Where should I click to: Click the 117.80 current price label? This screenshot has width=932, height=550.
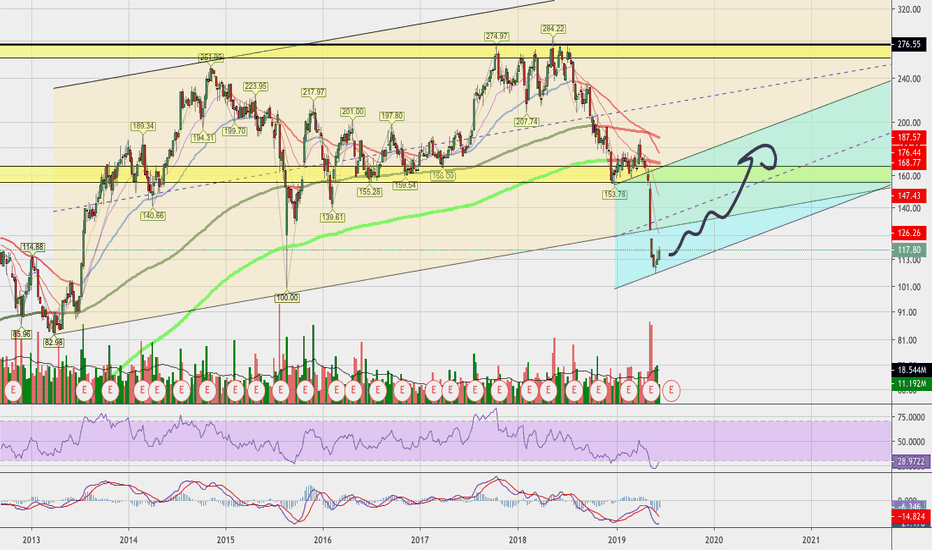click(x=909, y=250)
